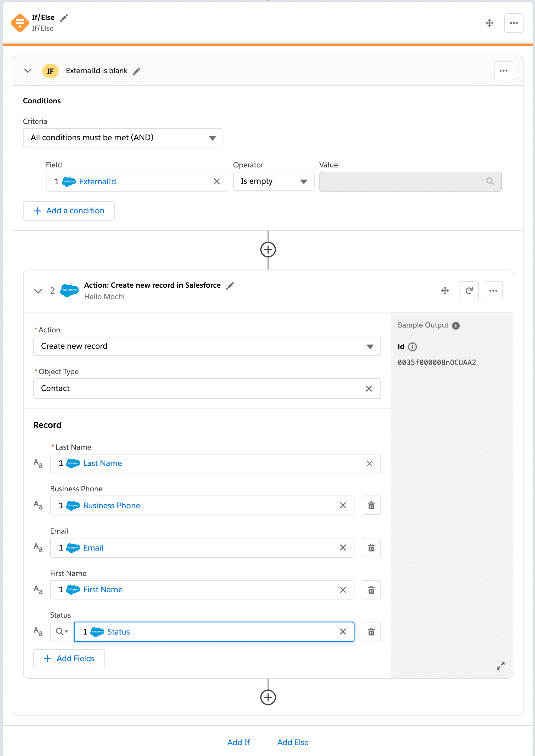Click the plus button between the two steps
535x756 pixels.
coord(268,250)
